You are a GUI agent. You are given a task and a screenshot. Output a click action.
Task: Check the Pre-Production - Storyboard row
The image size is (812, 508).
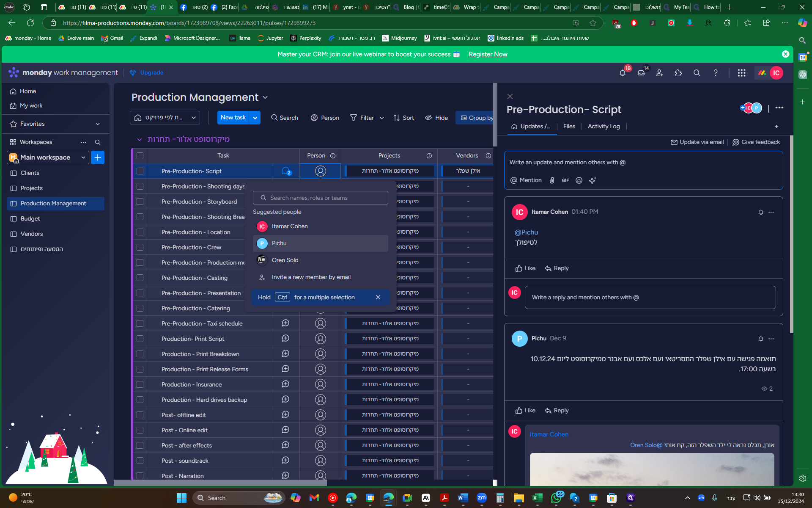click(140, 202)
